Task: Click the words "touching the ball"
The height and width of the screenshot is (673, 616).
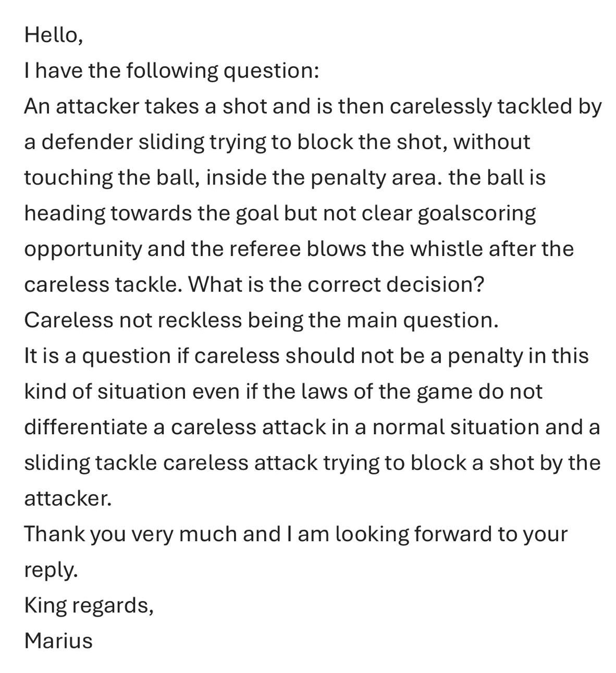Action: [110, 177]
